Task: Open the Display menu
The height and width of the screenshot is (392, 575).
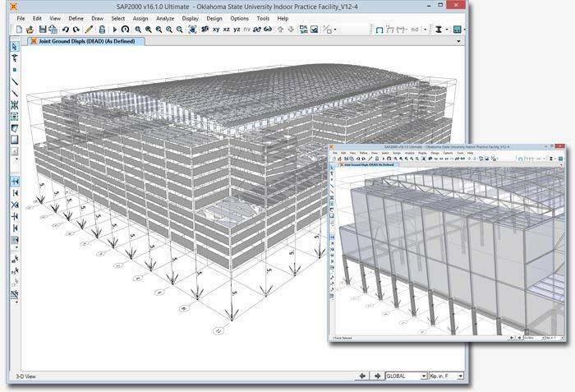Action: coord(191,18)
